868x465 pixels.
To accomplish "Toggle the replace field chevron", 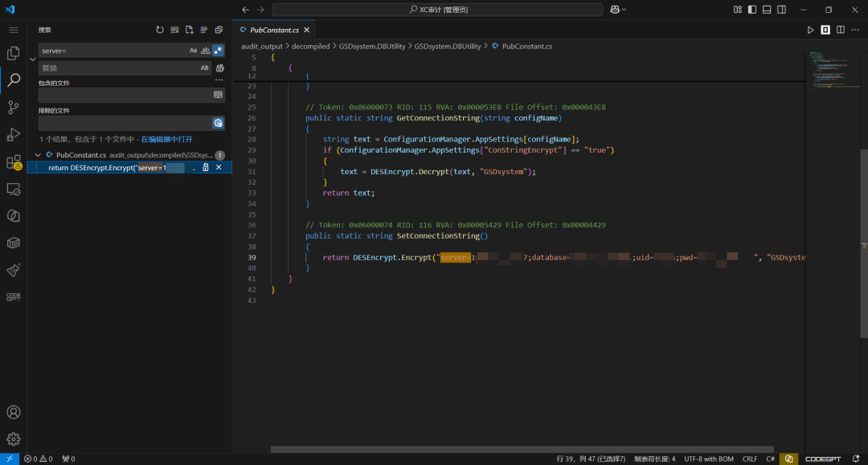I will [33, 59].
